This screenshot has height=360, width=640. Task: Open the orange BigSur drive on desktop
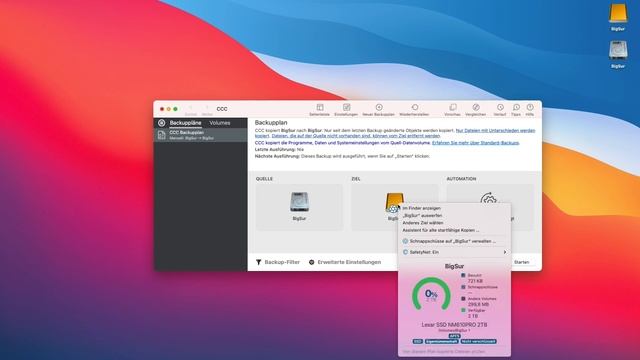coord(618,13)
